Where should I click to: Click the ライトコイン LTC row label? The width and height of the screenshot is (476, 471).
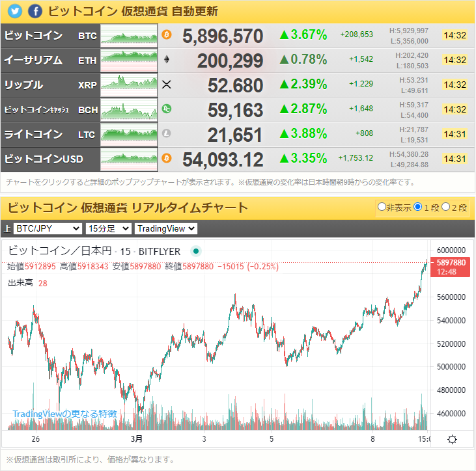coord(50,135)
